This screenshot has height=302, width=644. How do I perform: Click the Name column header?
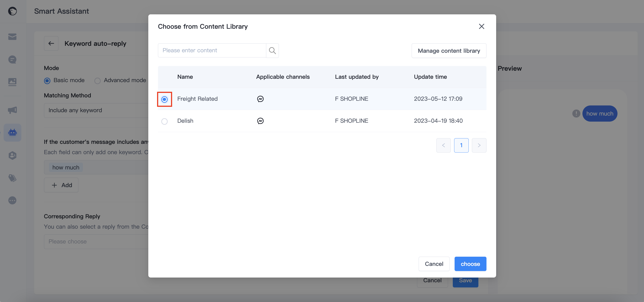coord(185,77)
